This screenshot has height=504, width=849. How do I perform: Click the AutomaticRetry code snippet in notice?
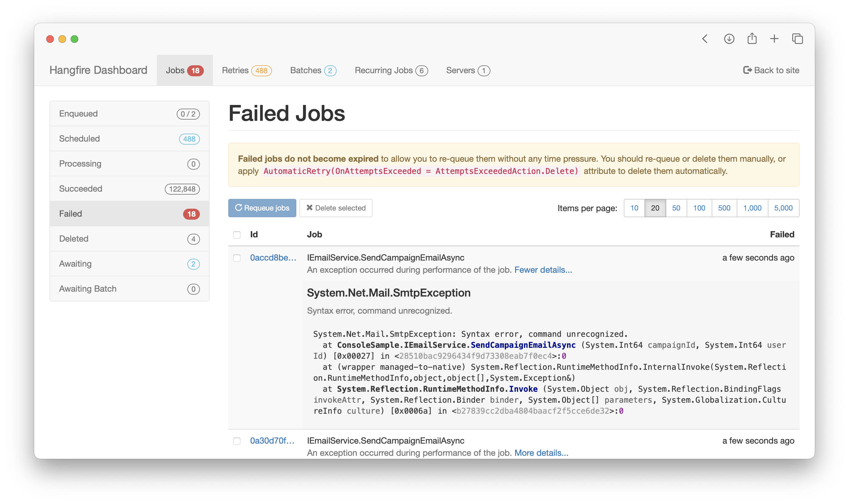point(421,171)
